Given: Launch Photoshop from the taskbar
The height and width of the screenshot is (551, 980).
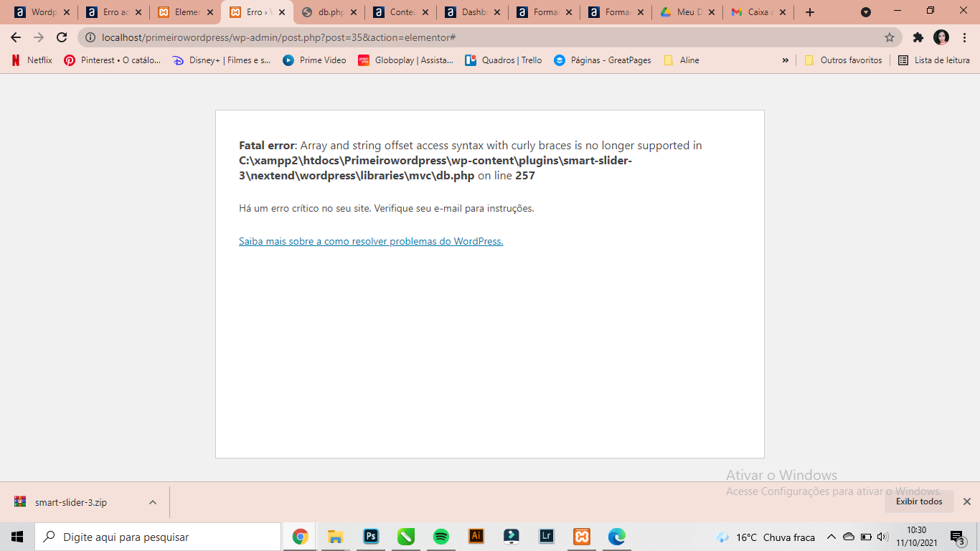Looking at the screenshot, I should 371,537.
